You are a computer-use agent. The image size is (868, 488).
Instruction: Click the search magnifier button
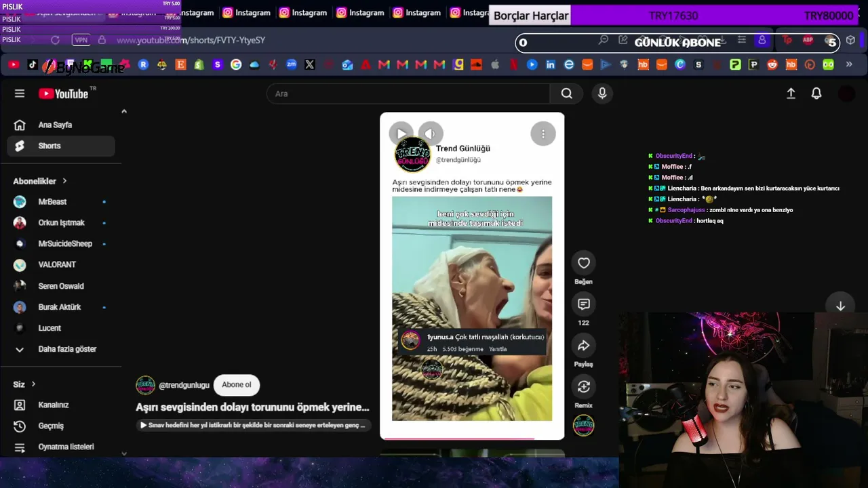[x=567, y=94]
